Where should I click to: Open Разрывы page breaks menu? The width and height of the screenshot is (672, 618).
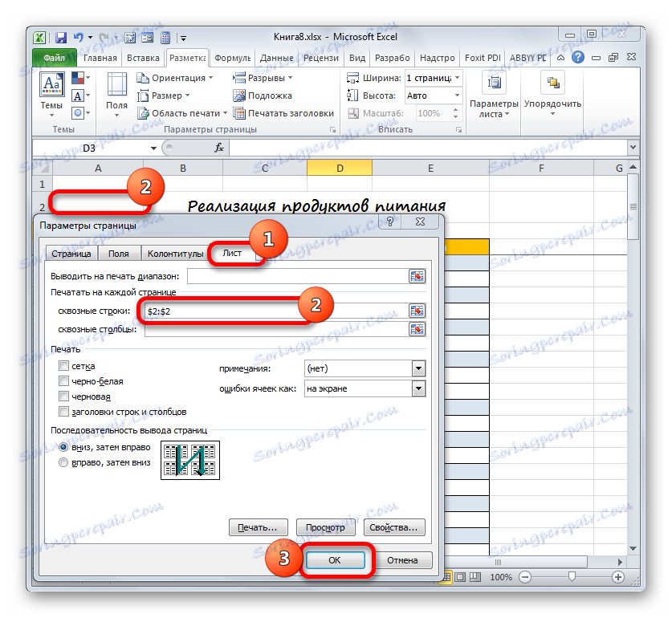(x=263, y=78)
